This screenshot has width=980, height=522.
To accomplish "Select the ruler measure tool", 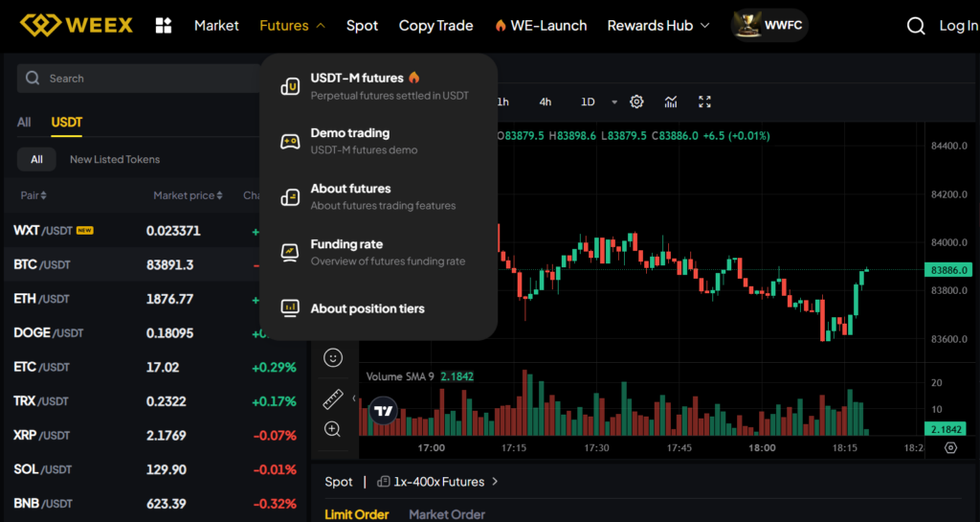I will click(333, 397).
